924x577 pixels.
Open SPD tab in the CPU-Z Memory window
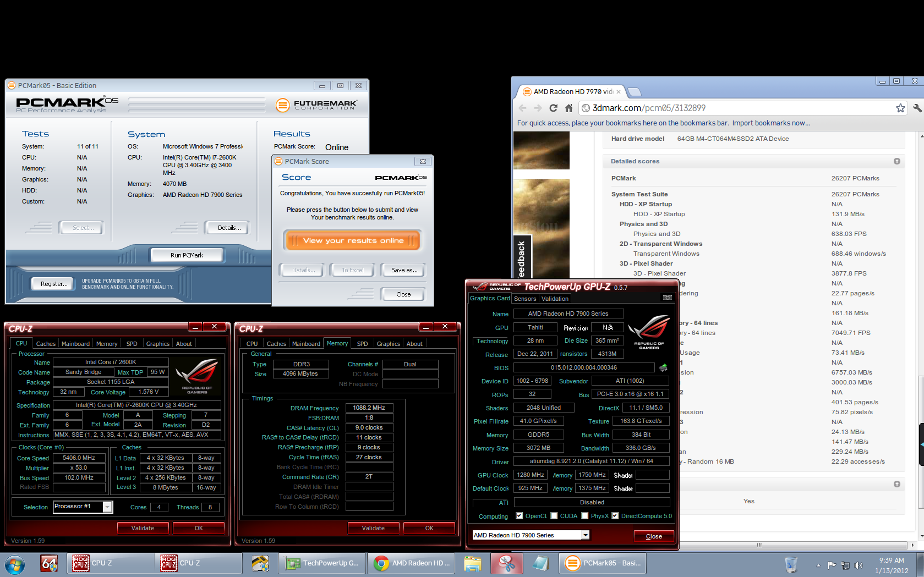pyautogui.click(x=362, y=344)
